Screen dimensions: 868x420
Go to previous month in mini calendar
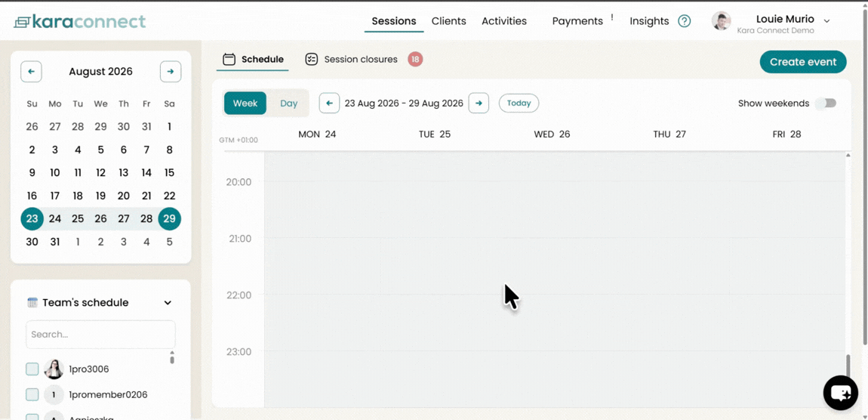31,72
